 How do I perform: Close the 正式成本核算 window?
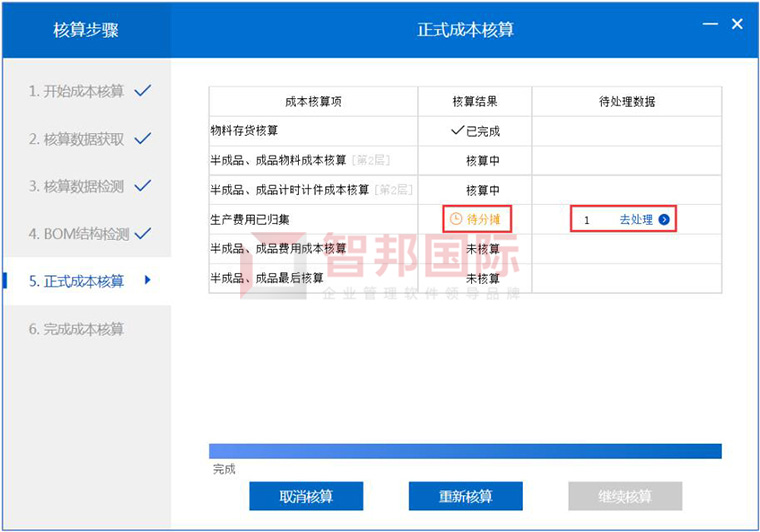737,24
